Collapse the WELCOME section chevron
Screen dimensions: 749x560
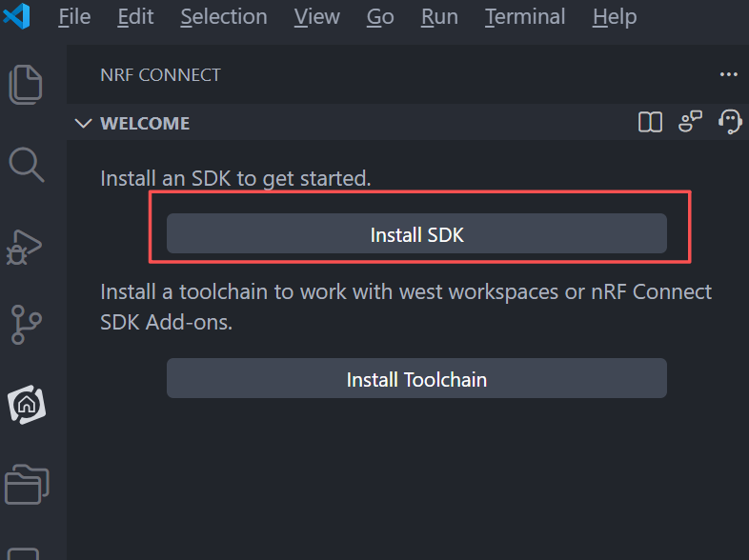(x=83, y=124)
